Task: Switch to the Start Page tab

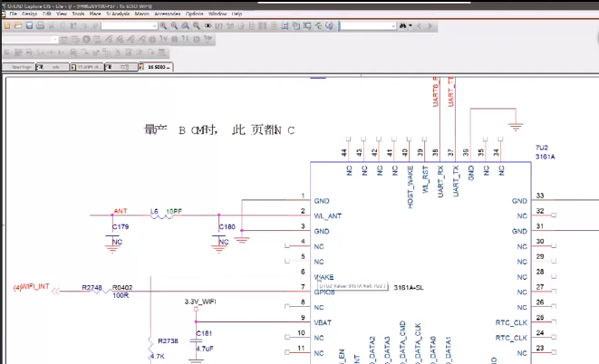Action: tap(22, 67)
